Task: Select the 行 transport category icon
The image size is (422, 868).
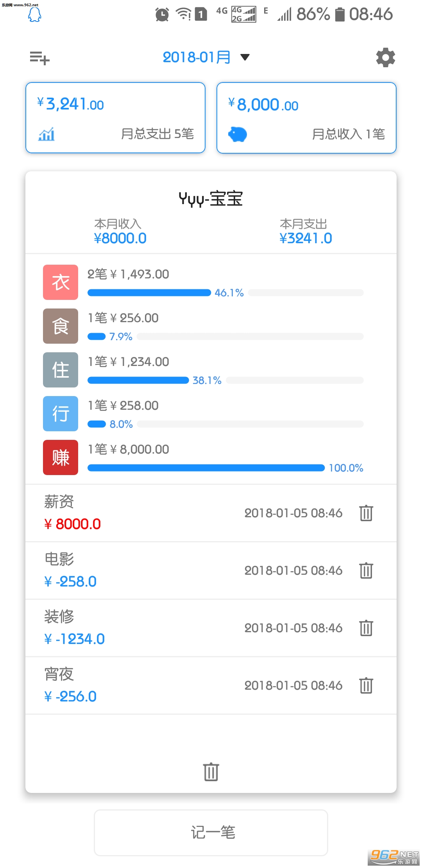Action: coord(61,414)
